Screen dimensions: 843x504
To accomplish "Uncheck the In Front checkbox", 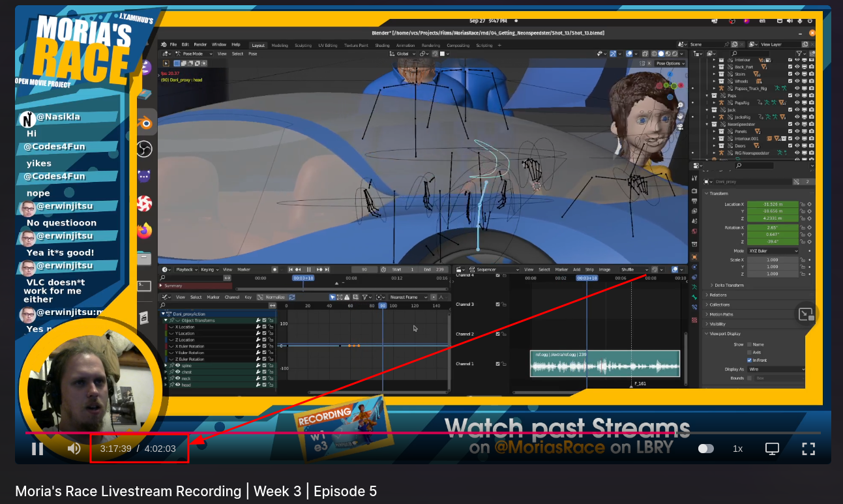I will pos(749,360).
